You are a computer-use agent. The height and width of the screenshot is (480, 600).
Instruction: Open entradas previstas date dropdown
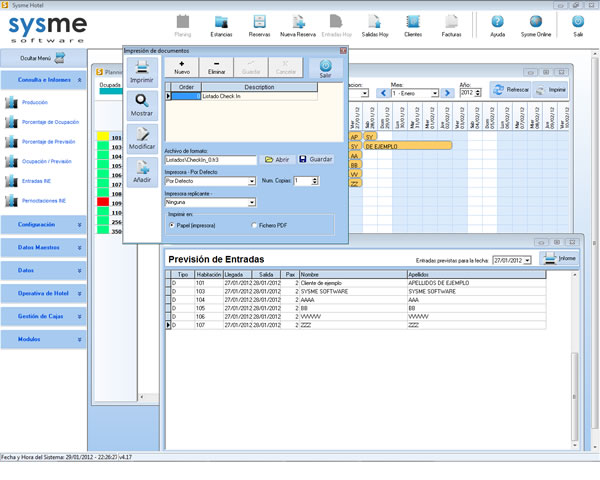527,261
